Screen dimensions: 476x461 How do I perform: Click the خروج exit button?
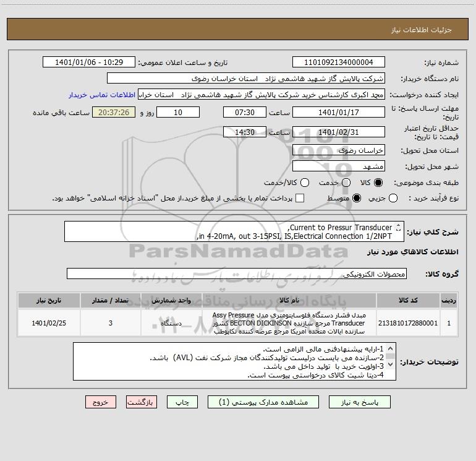(x=101, y=402)
